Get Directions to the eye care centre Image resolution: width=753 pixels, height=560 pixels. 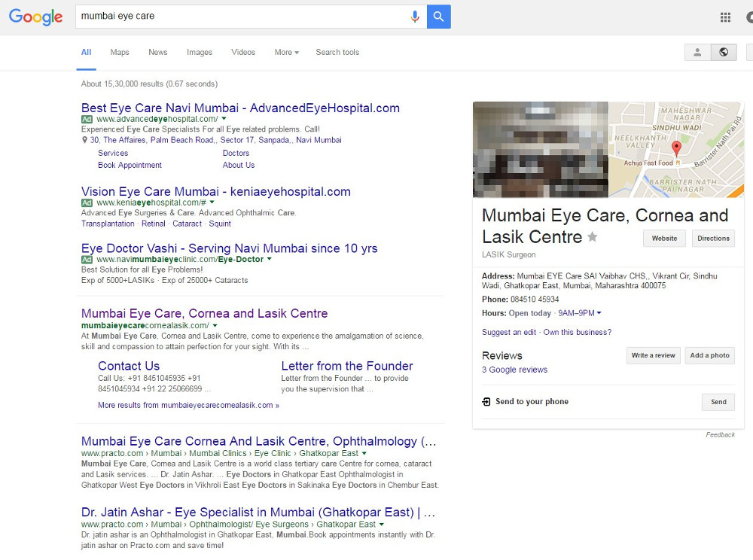point(713,238)
